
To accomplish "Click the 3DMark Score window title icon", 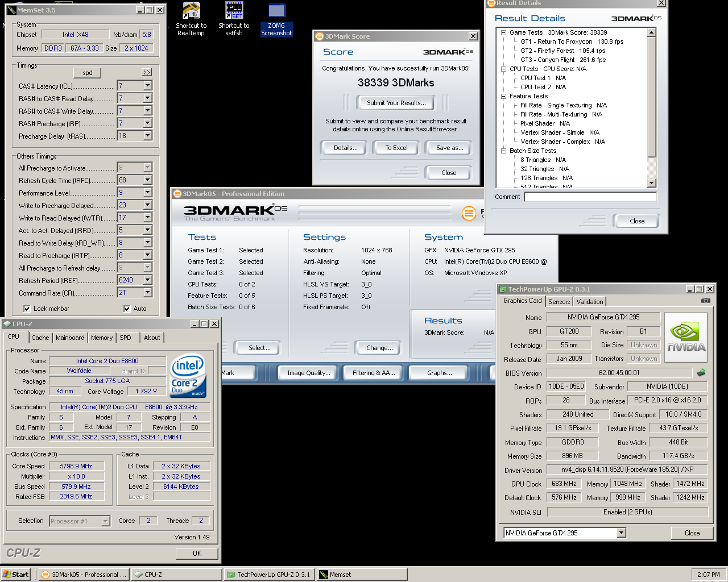I will (320, 36).
